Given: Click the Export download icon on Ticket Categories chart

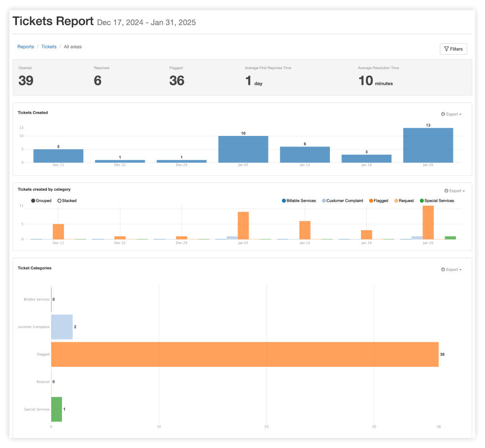Looking at the screenshot, I should (x=443, y=269).
